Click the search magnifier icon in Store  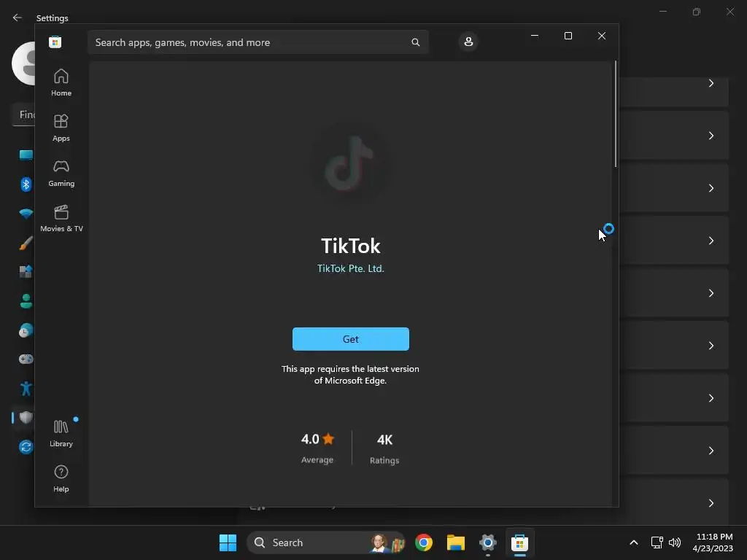[415, 42]
